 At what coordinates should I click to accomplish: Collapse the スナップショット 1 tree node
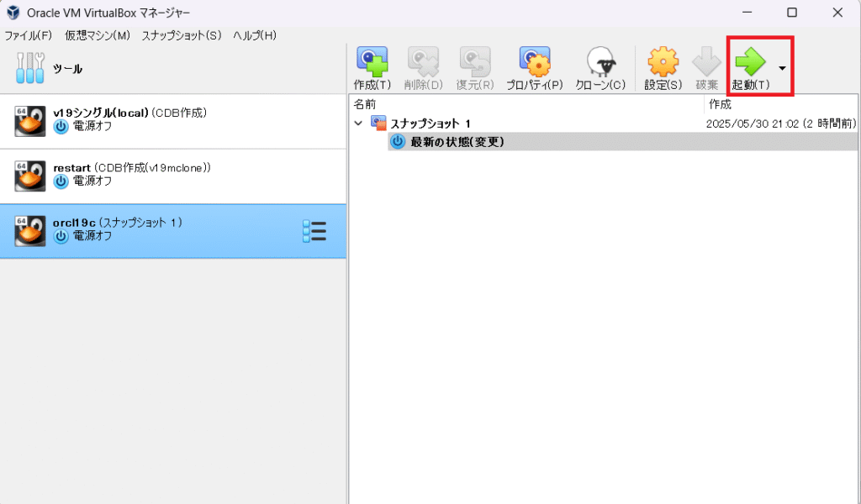(x=359, y=123)
